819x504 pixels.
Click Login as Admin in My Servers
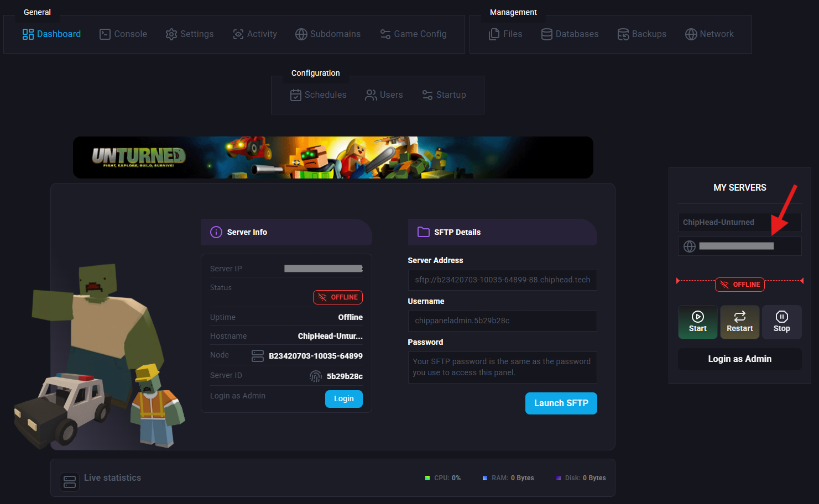pos(740,359)
